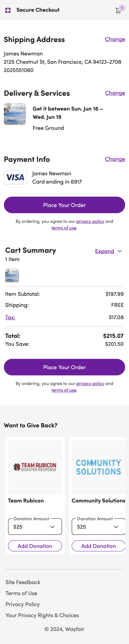Open the rug thumbnail in Cart Summary

(12, 275)
